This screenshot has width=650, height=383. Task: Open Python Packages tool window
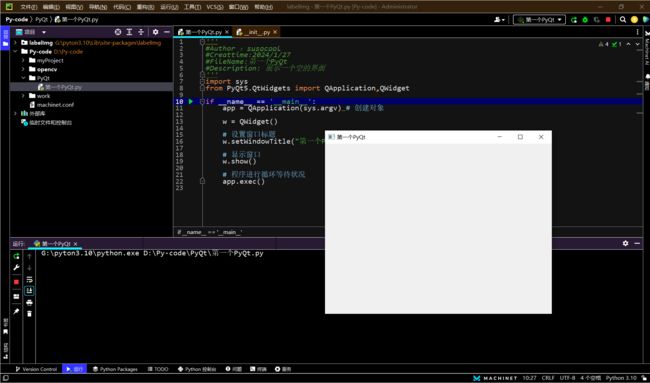pyautogui.click(x=115, y=369)
